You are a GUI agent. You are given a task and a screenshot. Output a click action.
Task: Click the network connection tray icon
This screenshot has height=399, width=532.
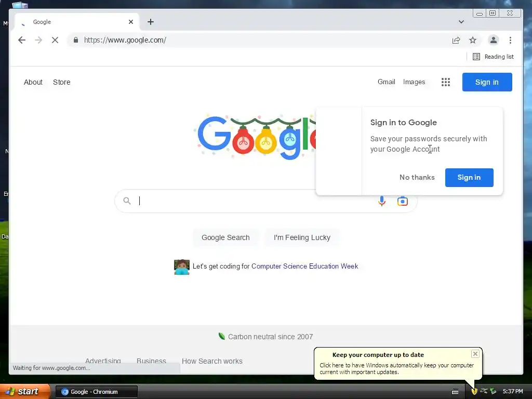pyautogui.click(x=484, y=391)
